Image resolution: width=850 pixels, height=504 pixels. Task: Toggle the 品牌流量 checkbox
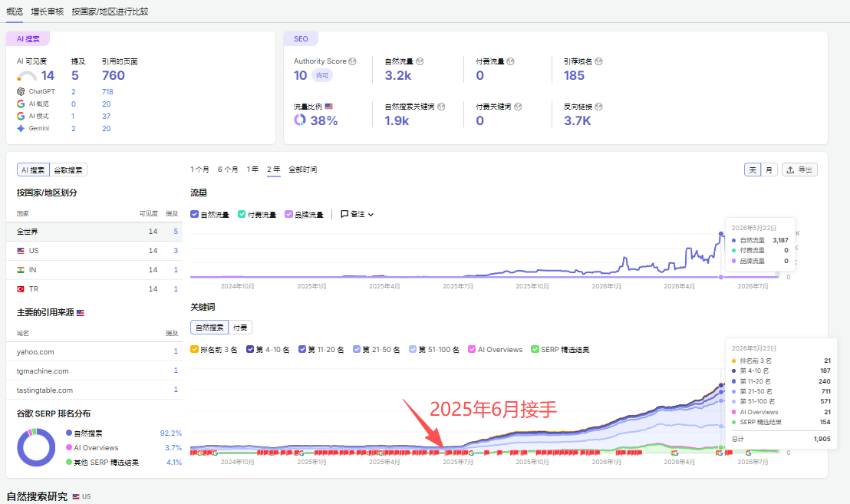(x=288, y=214)
